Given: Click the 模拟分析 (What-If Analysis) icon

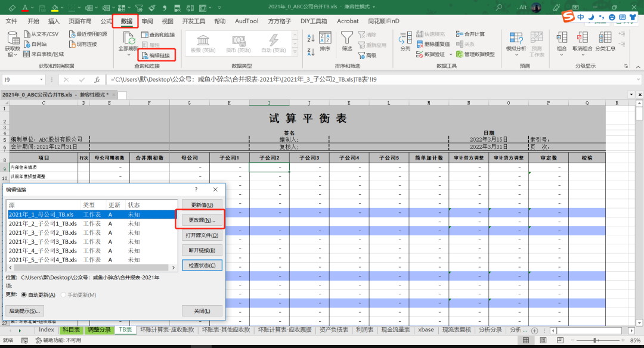Looking at the screenshot, I should click(516, 38).
